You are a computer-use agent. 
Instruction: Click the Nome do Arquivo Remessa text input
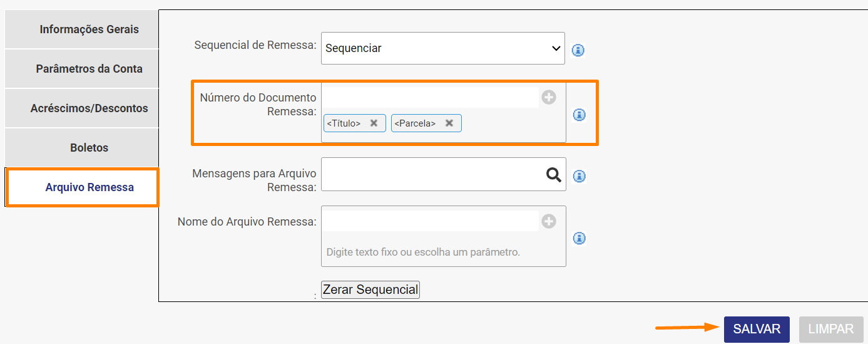point(430,221)
